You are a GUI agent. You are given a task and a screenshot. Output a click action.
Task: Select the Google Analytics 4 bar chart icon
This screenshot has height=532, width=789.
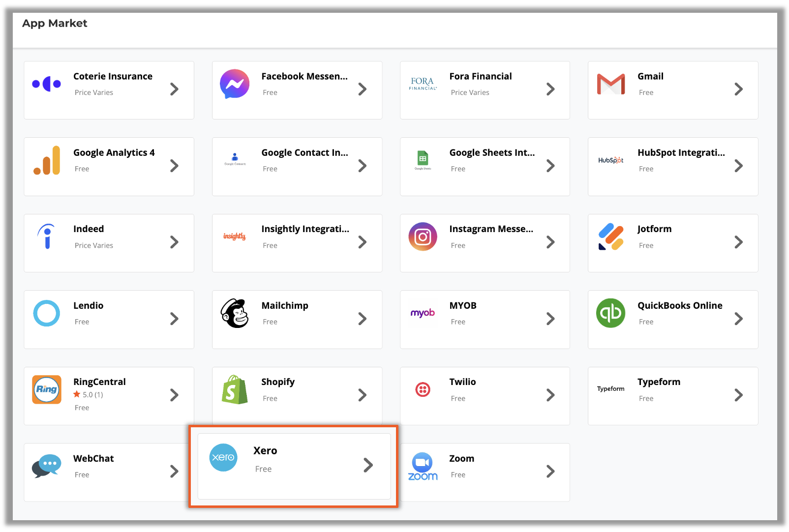click(x=47, y=160)
